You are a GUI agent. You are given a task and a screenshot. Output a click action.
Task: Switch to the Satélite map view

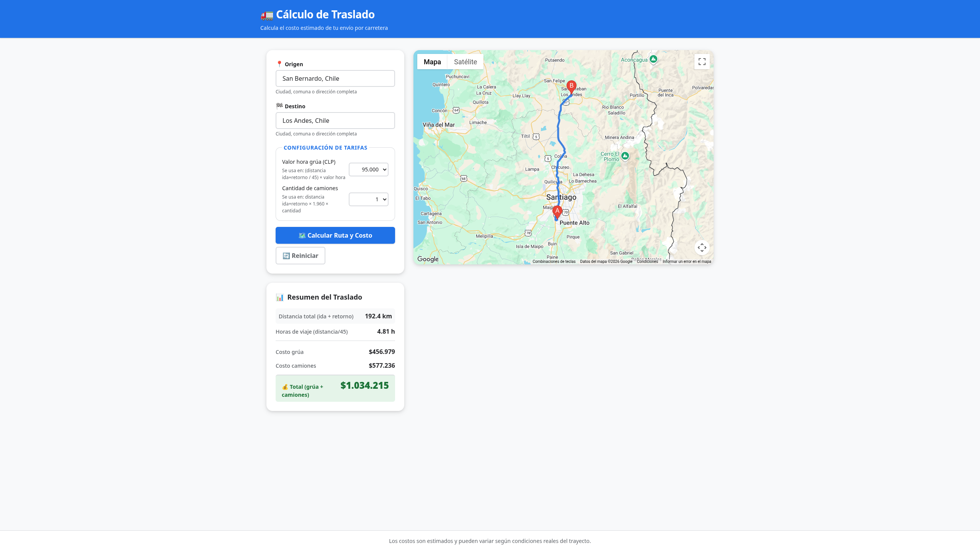pos(465,62)
